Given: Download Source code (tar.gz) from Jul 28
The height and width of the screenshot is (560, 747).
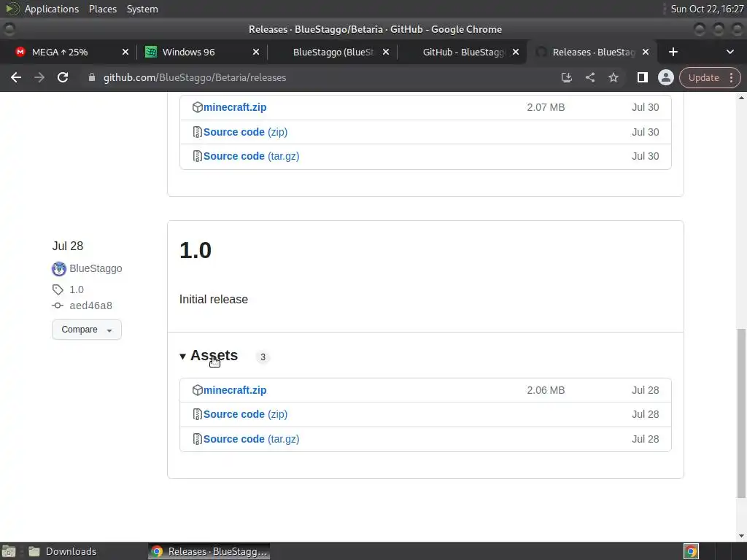Looking at the screenshot, I should click(251, 439).
